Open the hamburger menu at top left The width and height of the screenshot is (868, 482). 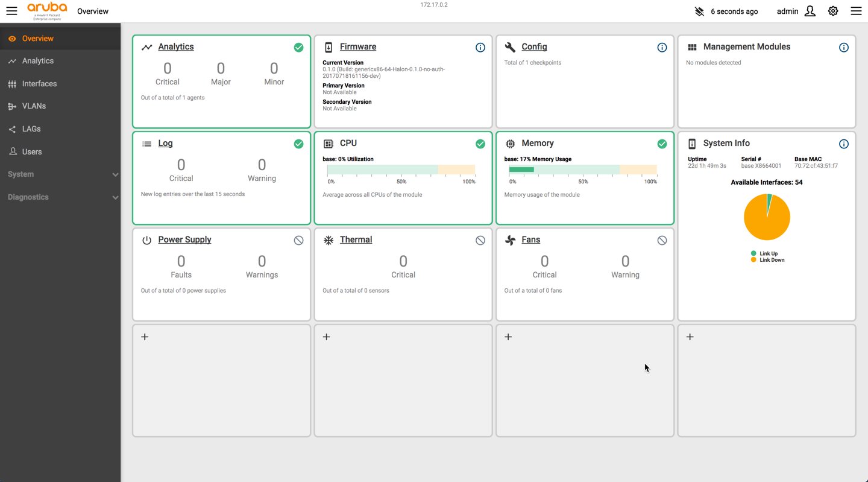pyautogui.click(x=11, y=11)
